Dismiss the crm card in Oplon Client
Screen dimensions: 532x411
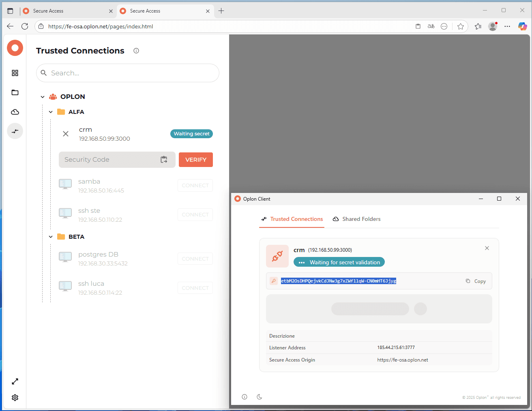487,248
